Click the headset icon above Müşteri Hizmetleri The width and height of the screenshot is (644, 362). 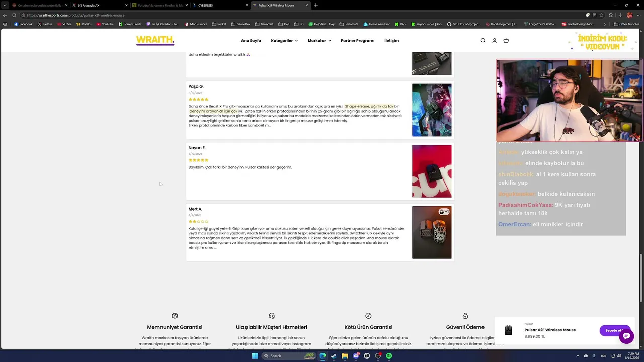coord(272,316)
